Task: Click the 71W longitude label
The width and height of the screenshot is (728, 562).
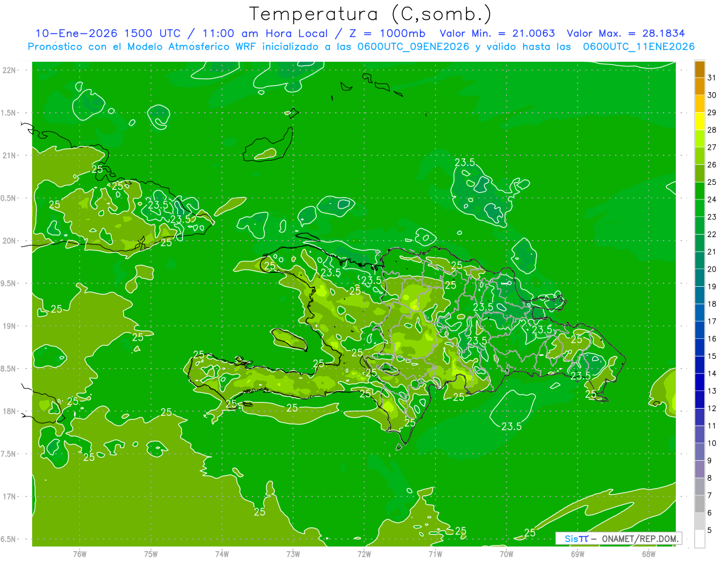Action: pos(435,554)
